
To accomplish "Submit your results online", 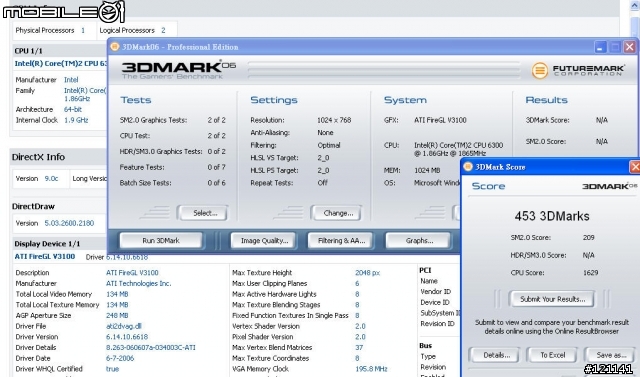I will 552,299.
